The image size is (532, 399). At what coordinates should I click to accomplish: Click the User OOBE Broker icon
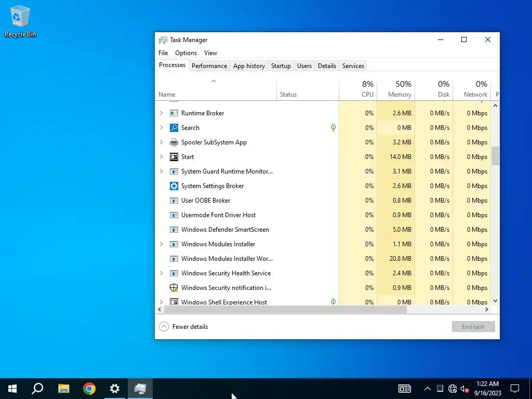pos(174,201)
